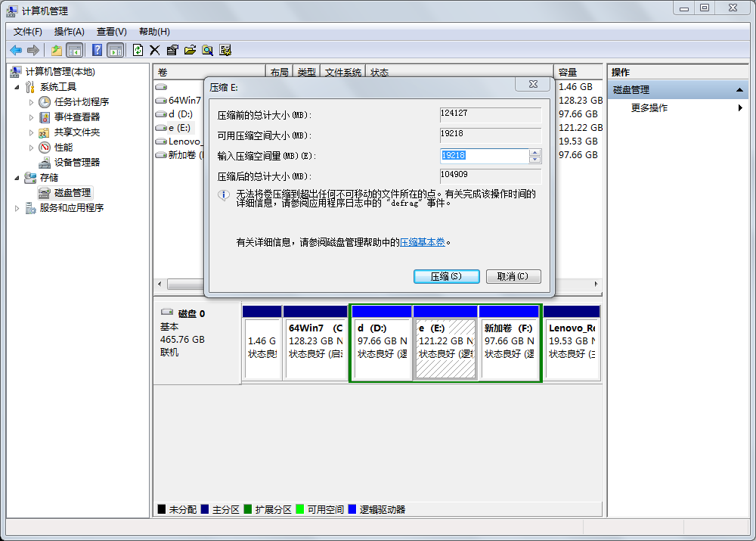
Task: Expand the 共享文件夹 node arrow
Action: pos(31,132)
